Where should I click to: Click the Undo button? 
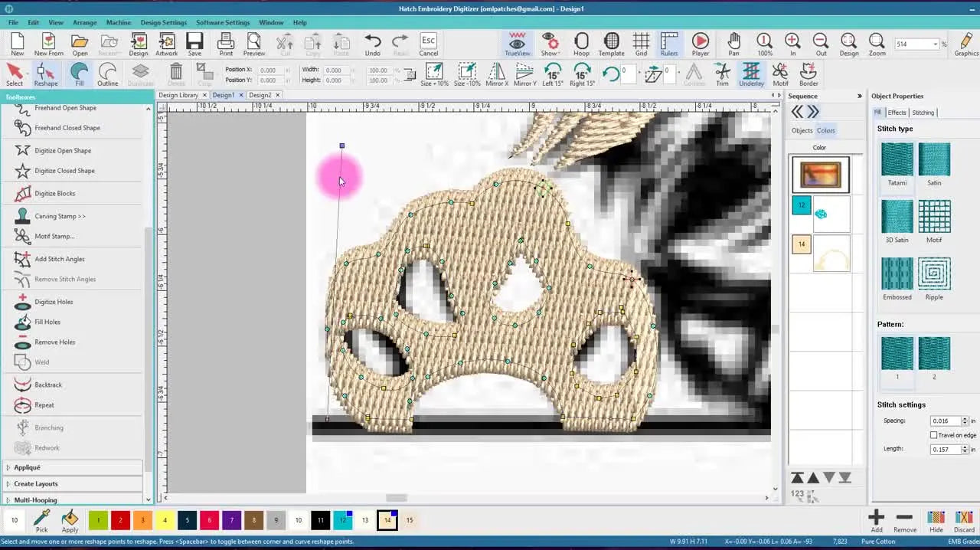coord(372,44)
